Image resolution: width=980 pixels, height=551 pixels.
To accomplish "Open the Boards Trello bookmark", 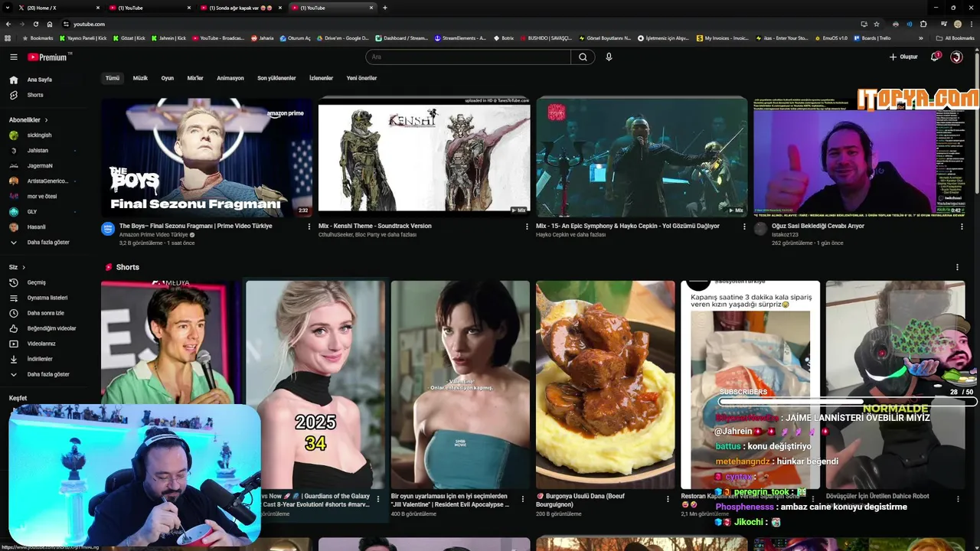I will 872,37.
